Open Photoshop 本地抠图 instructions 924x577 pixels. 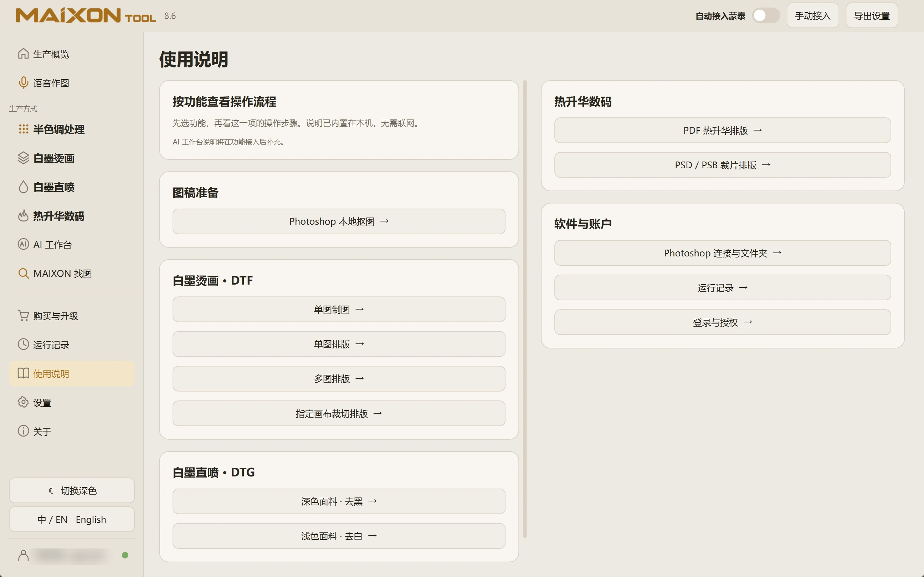coord(339,221)
